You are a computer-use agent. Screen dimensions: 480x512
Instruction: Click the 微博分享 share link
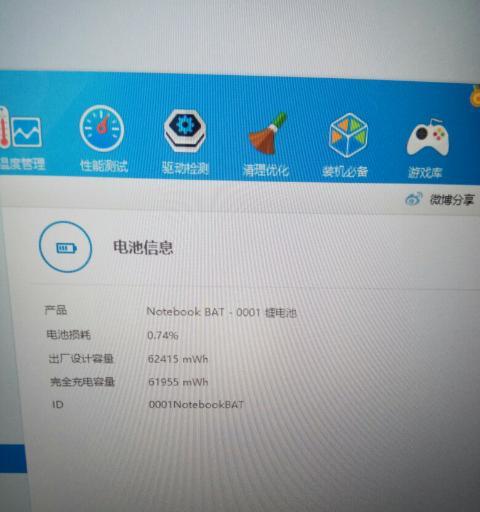(x=451, y=200)
